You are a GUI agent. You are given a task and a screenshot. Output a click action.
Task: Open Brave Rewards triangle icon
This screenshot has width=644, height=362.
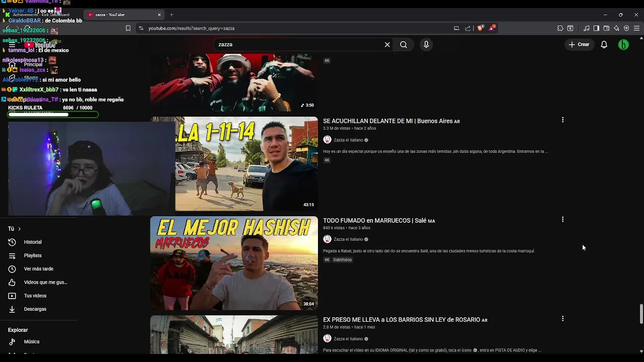pos(492,28)
